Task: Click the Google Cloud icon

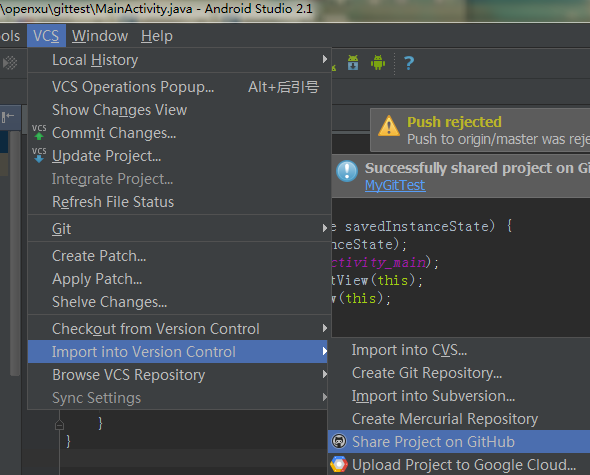Action: click(339, 464)
